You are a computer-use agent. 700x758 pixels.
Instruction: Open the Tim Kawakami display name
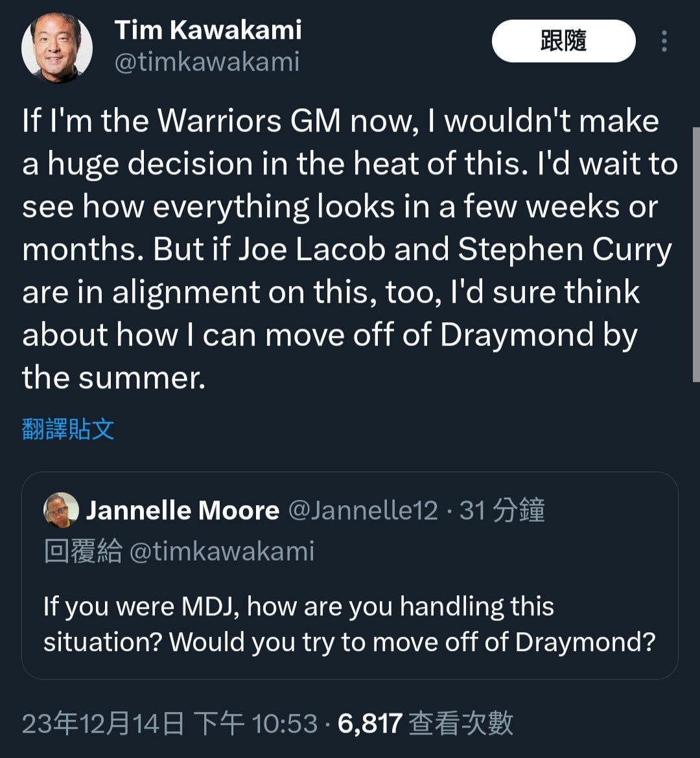[x=207, y=30]
